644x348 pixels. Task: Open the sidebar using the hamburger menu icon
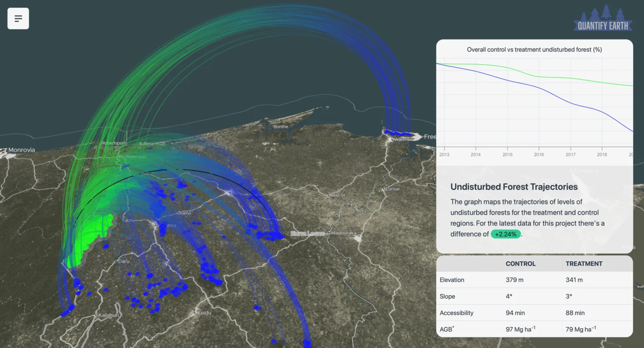pos(18,18)
